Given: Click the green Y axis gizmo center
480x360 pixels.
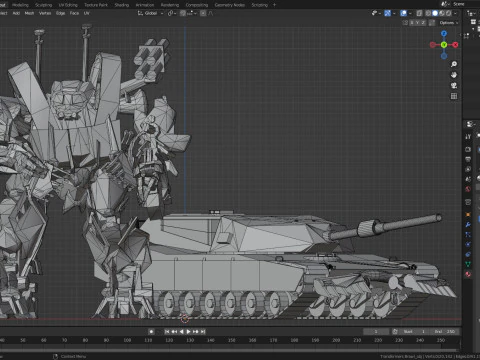Looking at the screenshot, I should pyautogui.click(x=444, y=45).
